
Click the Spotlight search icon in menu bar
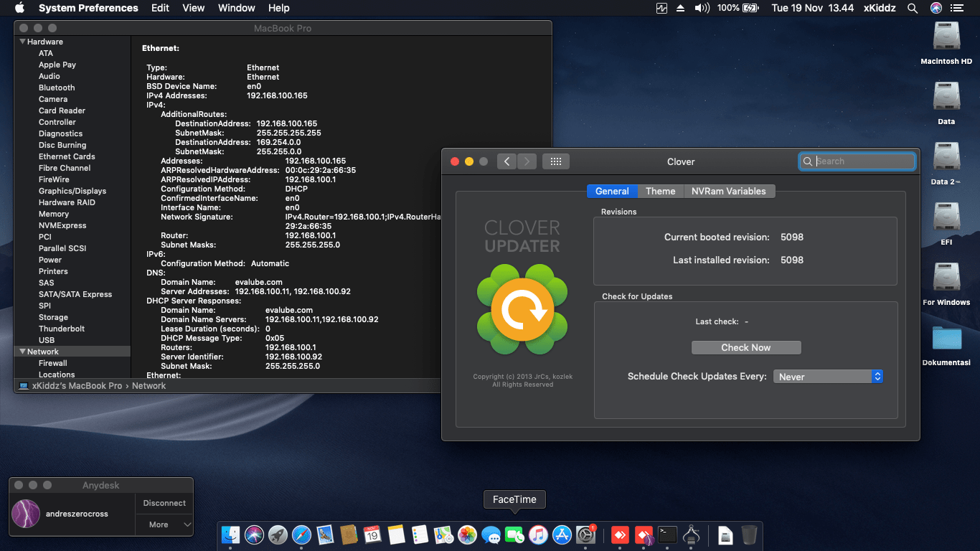[x=913, y=8]
